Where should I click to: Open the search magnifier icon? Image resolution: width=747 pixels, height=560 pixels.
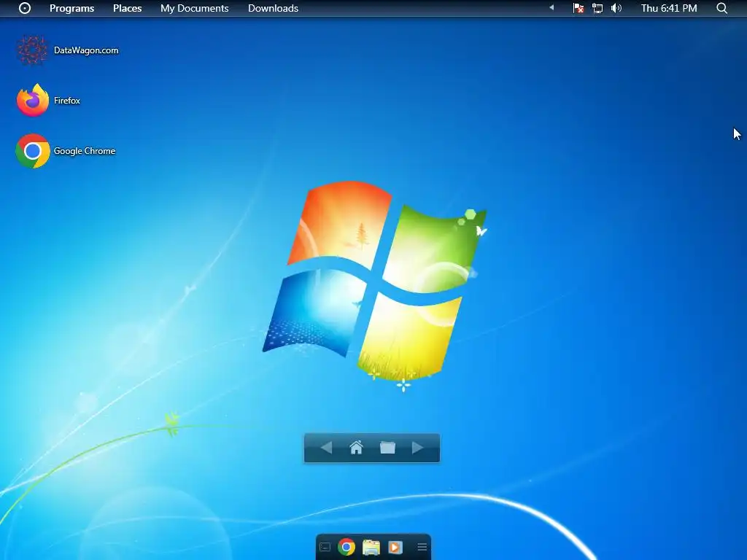[x=721, y=8]
